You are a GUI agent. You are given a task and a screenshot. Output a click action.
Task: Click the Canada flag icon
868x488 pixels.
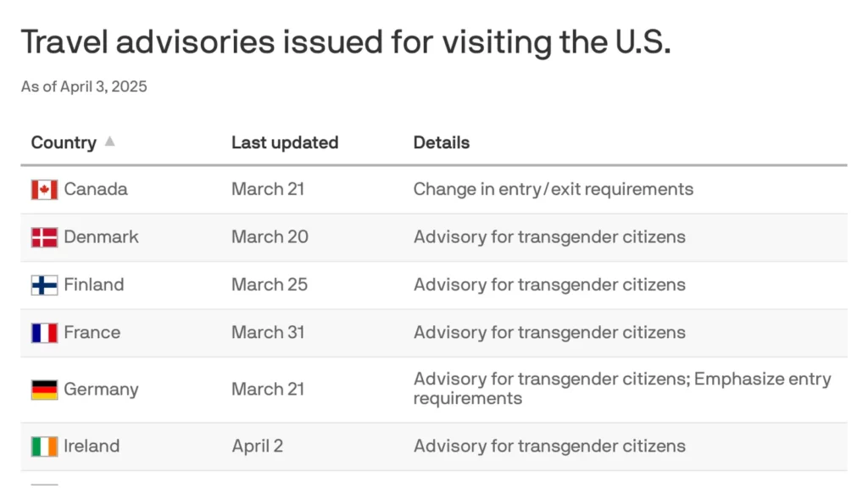[x=44, y=190]
